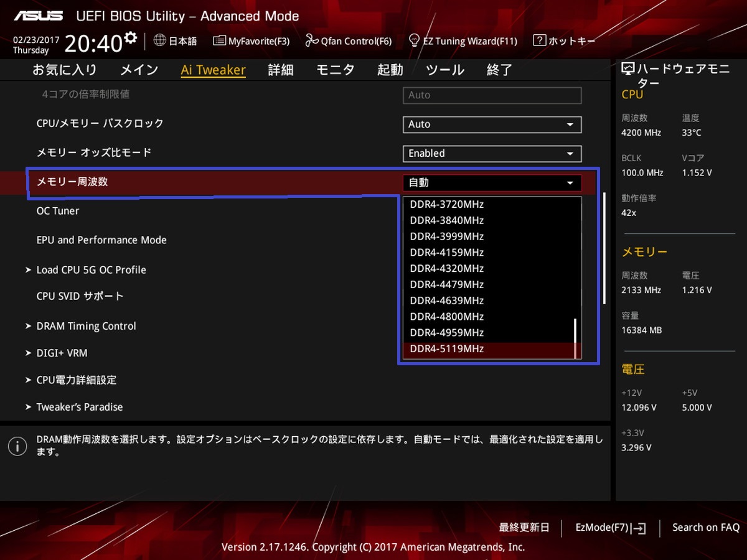
Task: Click the frequency list scrollbar thumb
Action: (x=575, y=338)
